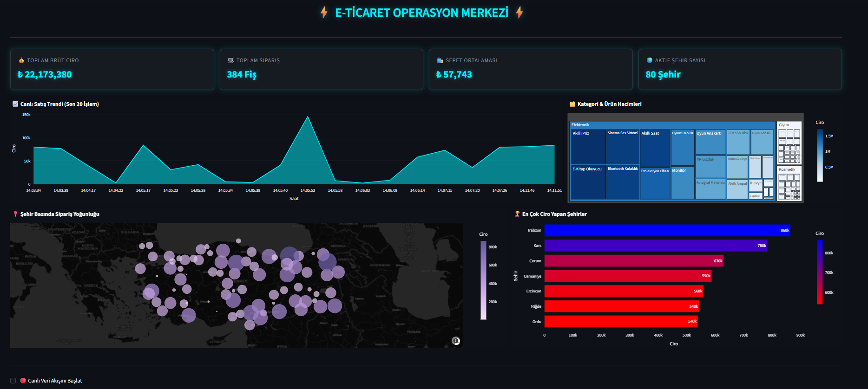Click the 80 Şehir value
This screenshot has height=389, width=868.
[x=663, y=74]
